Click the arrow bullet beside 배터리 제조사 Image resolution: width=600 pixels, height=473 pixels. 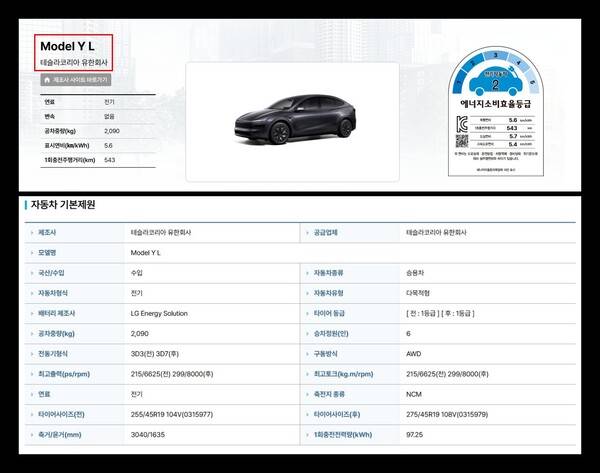pyautogui.click(x=32, y=314)
